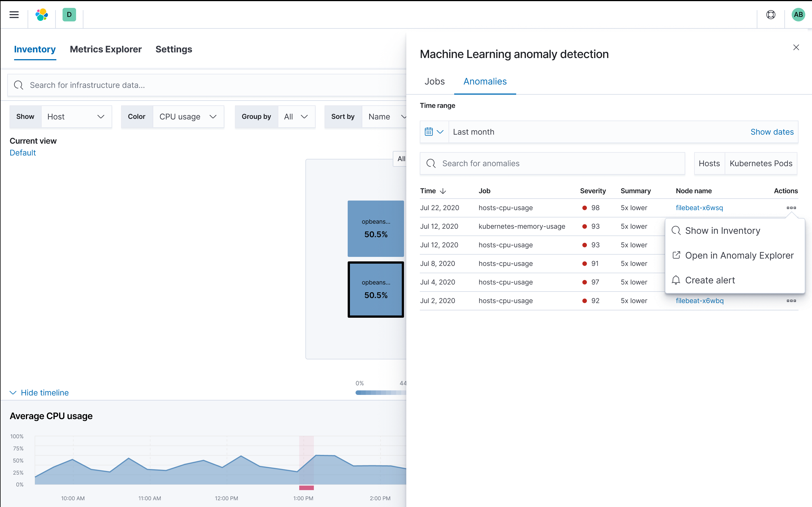The width and height of the screenshot is (812, 507).
Task: Toggle the Kubernetes Pods filter button
Action: [761, 163]
